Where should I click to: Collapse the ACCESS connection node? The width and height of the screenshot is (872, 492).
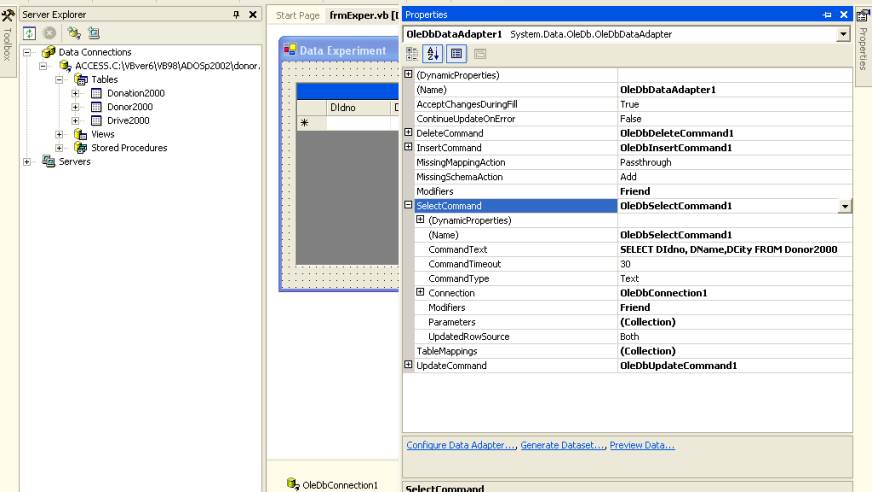(43, 66)
